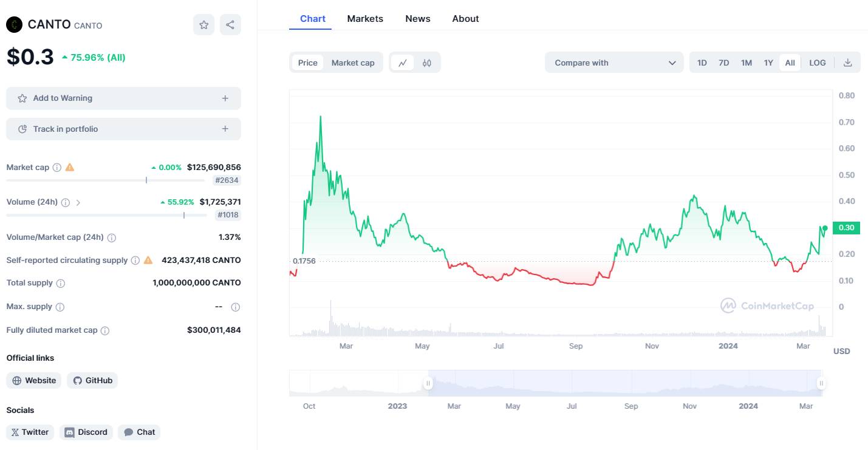Open the GitHub official link
Viewport: 868px width, 450px height.
pyautogui.click(x=92, y=380)
